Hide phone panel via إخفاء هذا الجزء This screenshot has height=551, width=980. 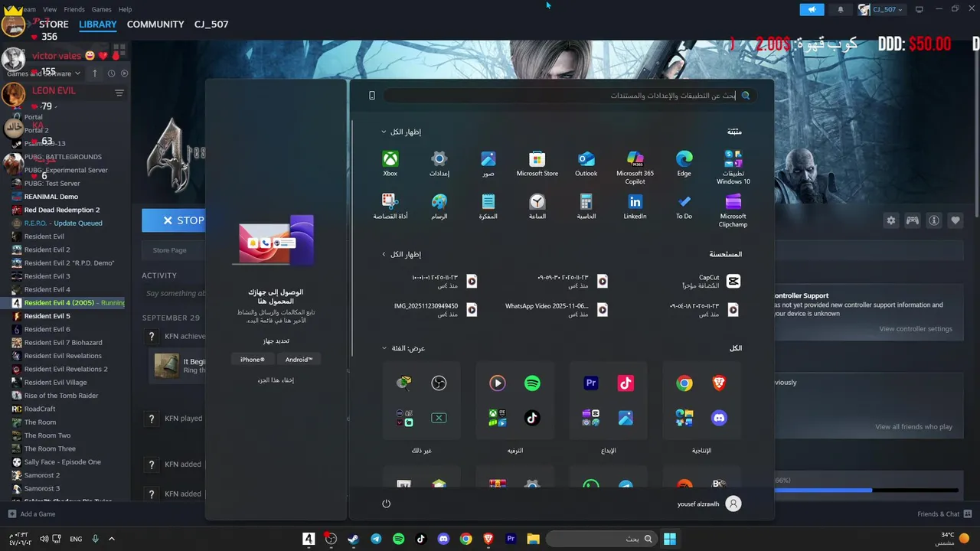[276, 380]
